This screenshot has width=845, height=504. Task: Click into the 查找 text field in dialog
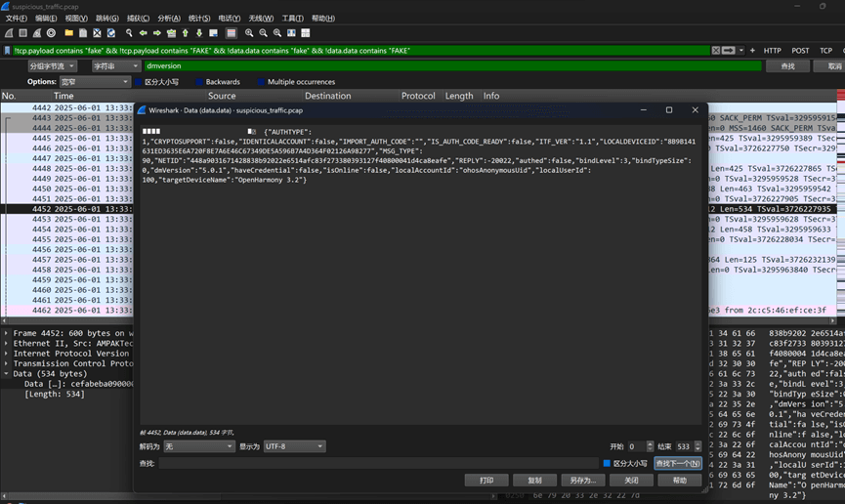click(x=378, y=463)
